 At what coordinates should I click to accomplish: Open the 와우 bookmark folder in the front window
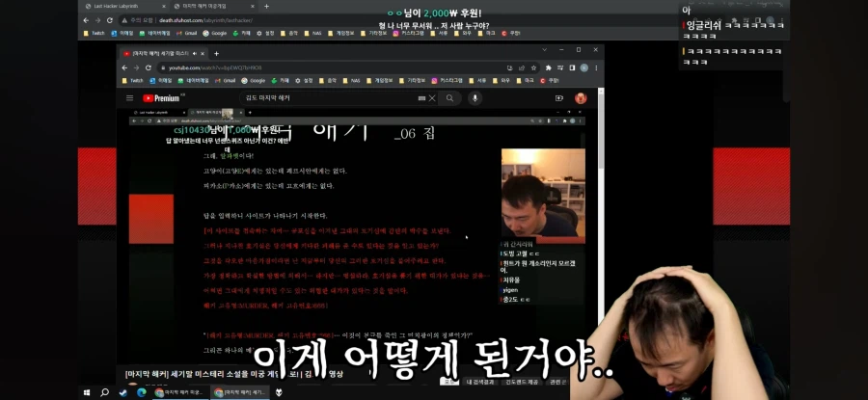pyautogui.click(x=502, y=80)
